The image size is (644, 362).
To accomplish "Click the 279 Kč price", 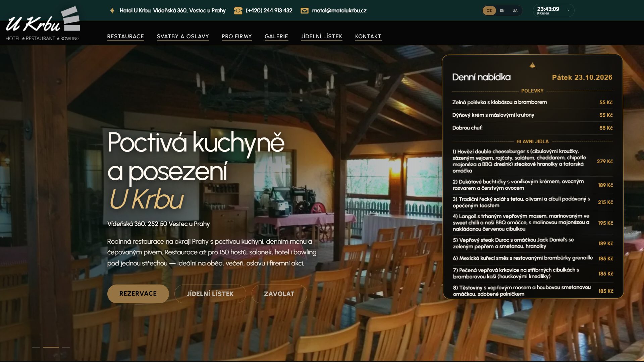I will pyautogui.click(x=604, y=161).
